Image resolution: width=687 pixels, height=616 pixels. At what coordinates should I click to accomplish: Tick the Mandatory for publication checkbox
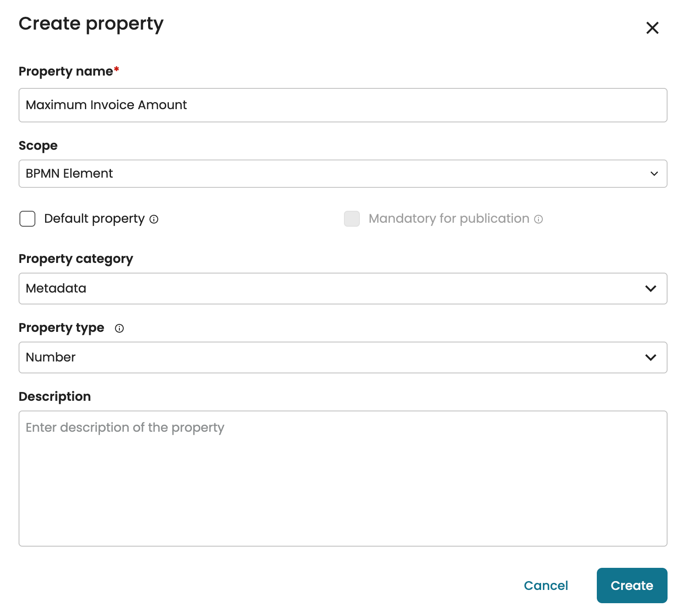(352, 219)
